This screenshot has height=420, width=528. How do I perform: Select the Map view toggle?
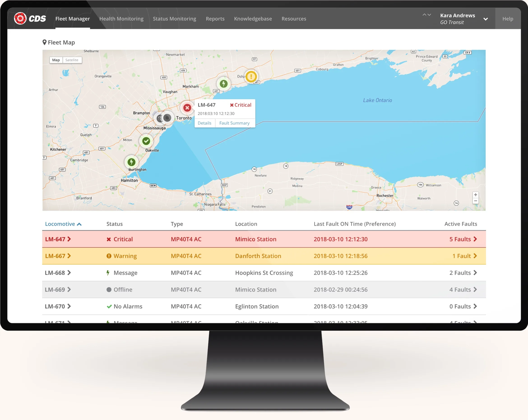click(56, 60)
